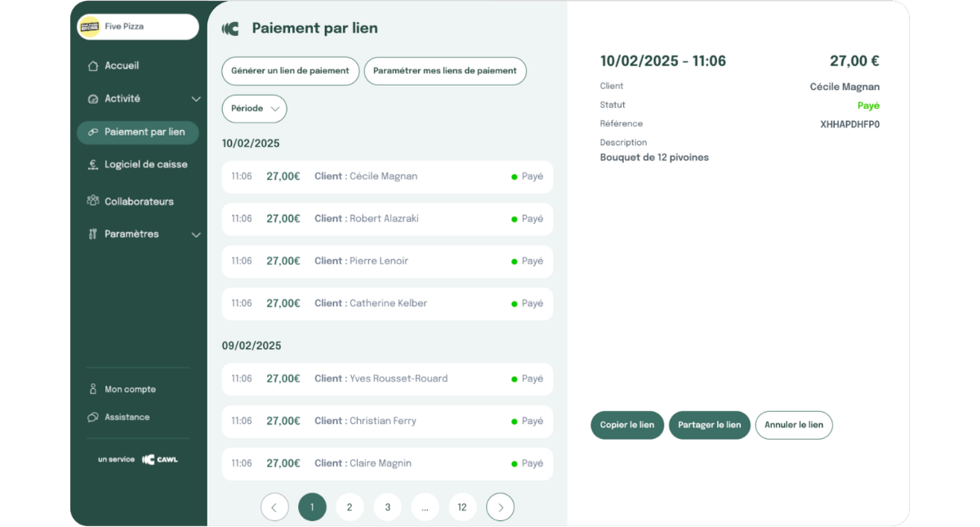The height and width of the screenshot is (527, 980).
Task: Click green status dot on Yves Rousset-Rouard row
Action: point(514,379)
